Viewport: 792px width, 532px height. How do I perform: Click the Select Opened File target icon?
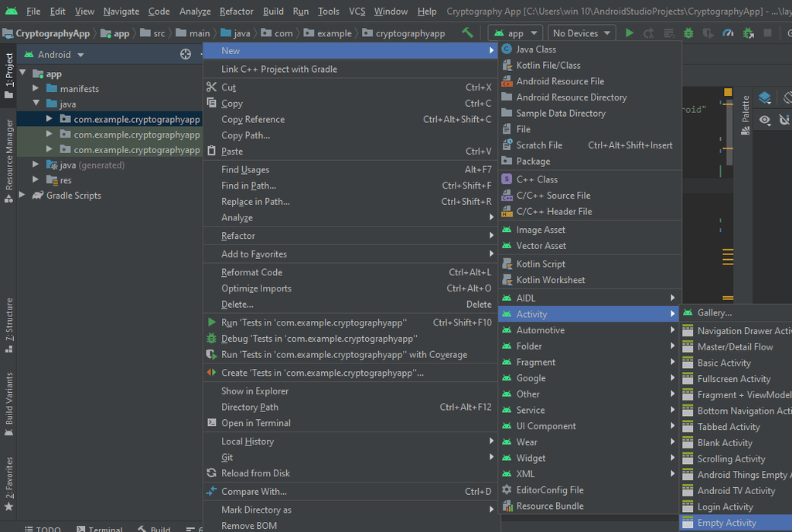[186, 55]
